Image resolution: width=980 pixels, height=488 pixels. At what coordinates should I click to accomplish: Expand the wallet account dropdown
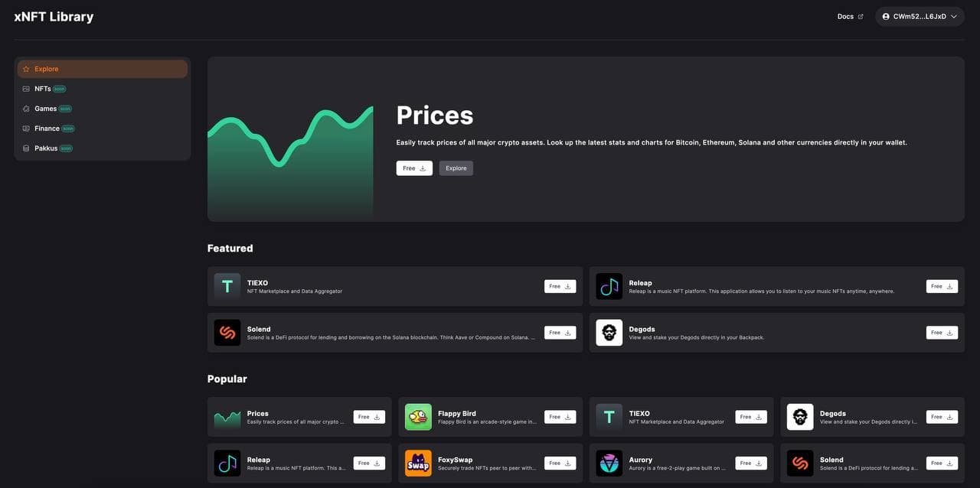(920, 16)
